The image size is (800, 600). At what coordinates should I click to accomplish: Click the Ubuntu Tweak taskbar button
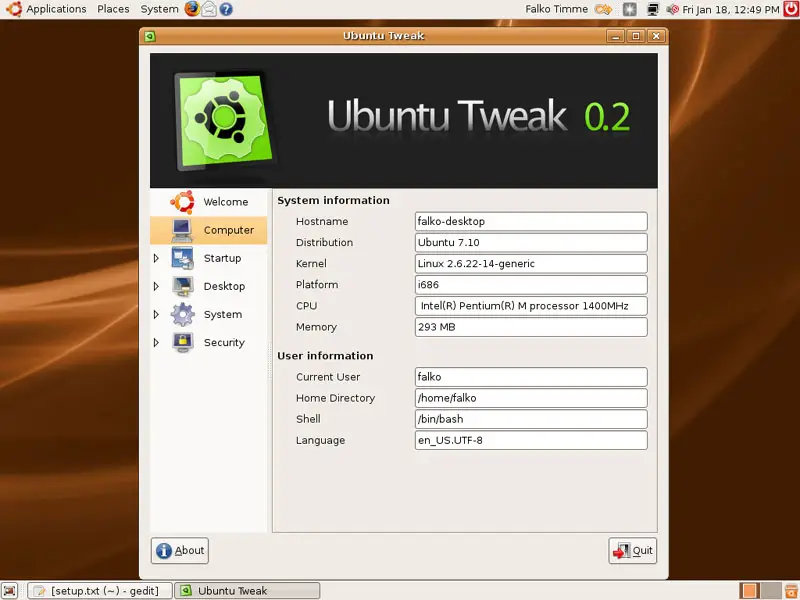(x=247, y=591)
